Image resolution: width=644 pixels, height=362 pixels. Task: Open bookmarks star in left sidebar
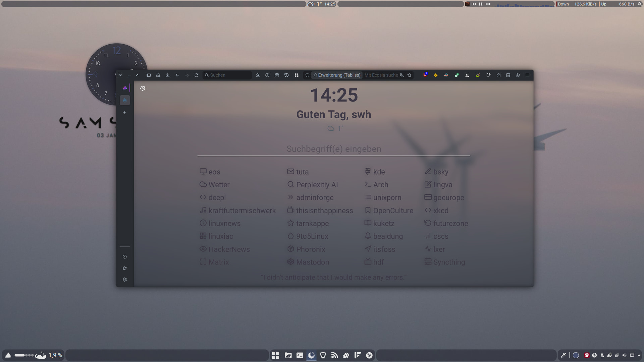pos(125,268)
